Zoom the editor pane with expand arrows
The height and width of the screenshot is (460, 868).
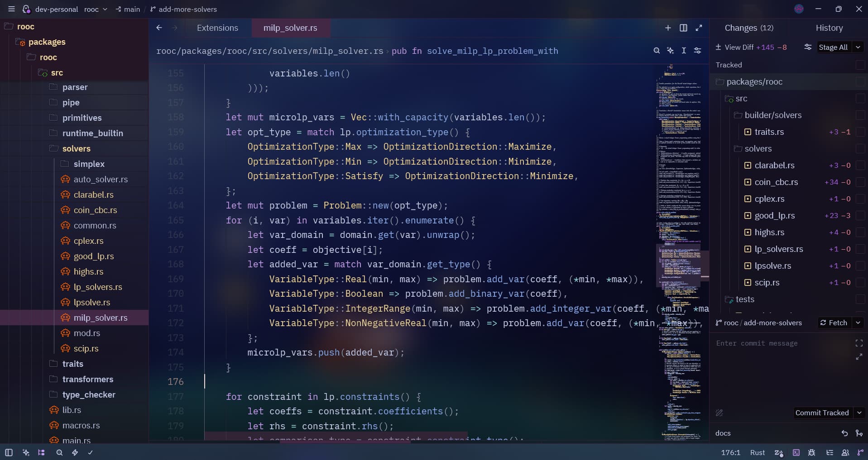click(699, 28)
